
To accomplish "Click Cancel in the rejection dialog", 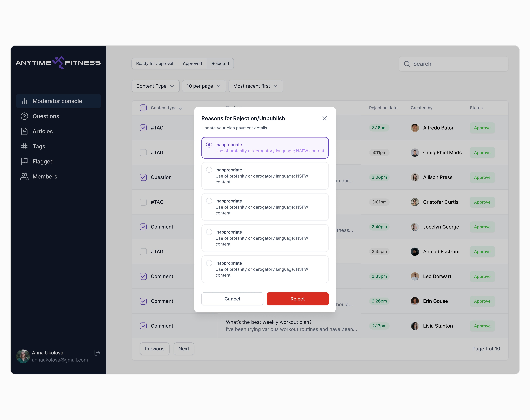I will tap(232, 299).
